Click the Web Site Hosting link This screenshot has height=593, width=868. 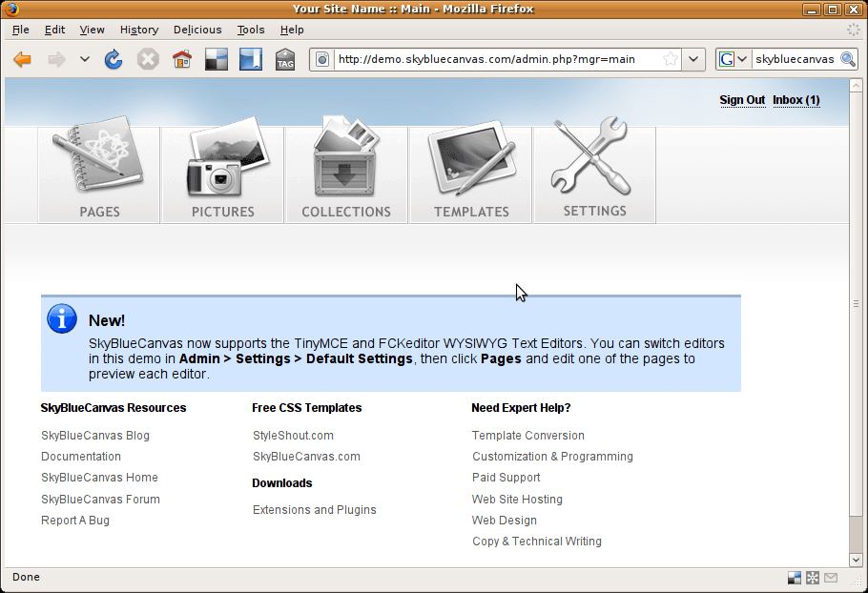(517, 499)
